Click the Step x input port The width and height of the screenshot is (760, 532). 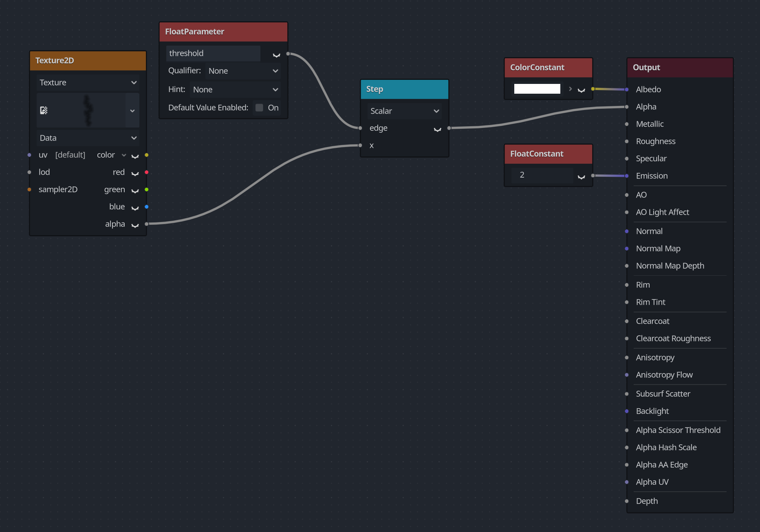[360, 145]
